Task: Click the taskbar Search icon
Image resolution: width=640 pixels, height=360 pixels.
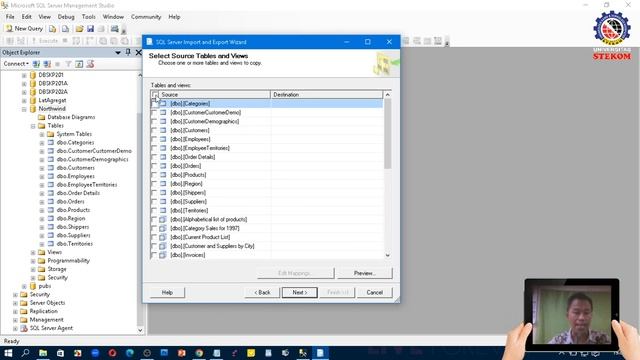Action: pos(25,353)
